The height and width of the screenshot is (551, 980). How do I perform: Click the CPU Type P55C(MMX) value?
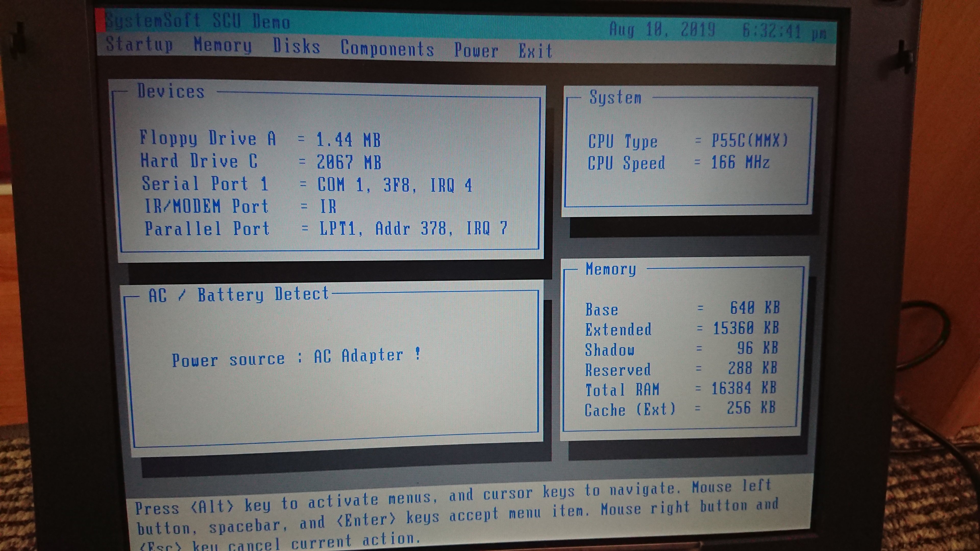(750, 141)
